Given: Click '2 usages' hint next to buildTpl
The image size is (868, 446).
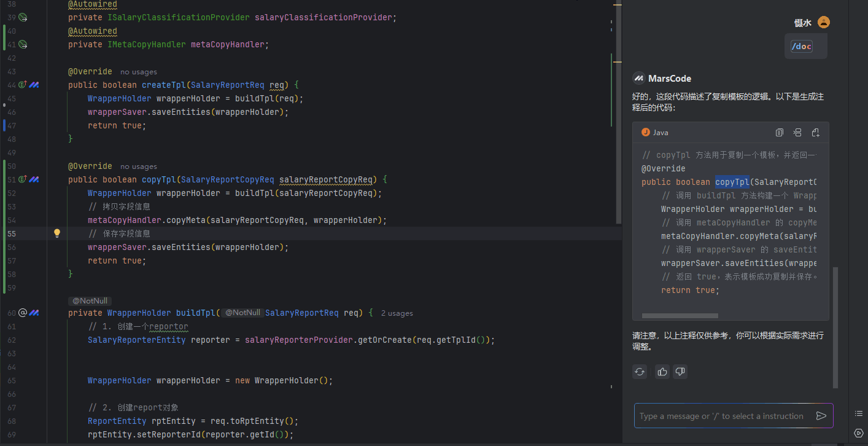Looking at the screenshot, I should coord(397,313).
